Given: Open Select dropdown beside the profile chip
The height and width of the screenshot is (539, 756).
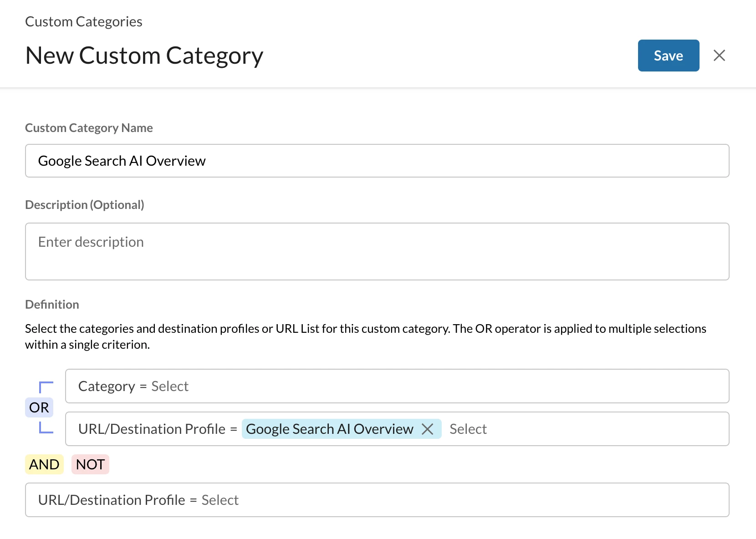Looking at the screenshot, I should click(x=468, y=429).
